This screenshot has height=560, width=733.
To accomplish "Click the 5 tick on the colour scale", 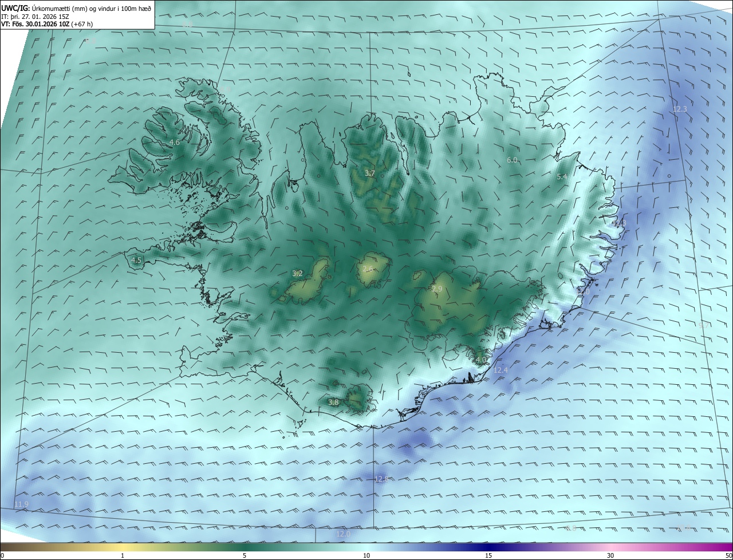I will (x=245, y=555).
